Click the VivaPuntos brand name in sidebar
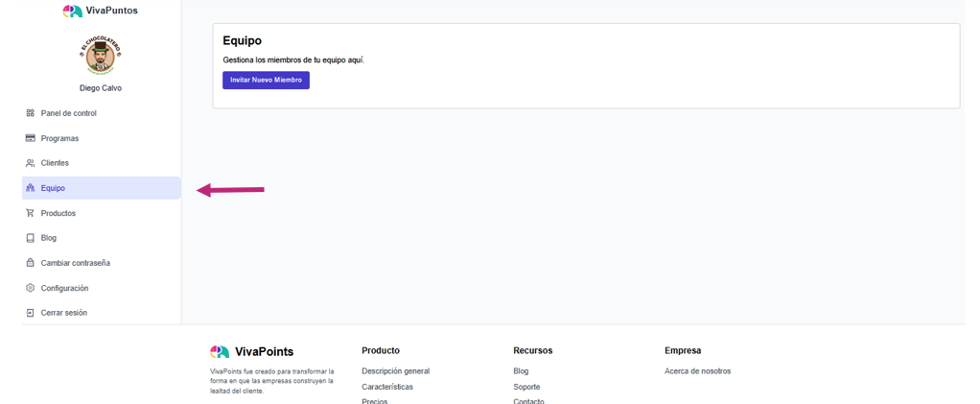 [x=112, y=11]
